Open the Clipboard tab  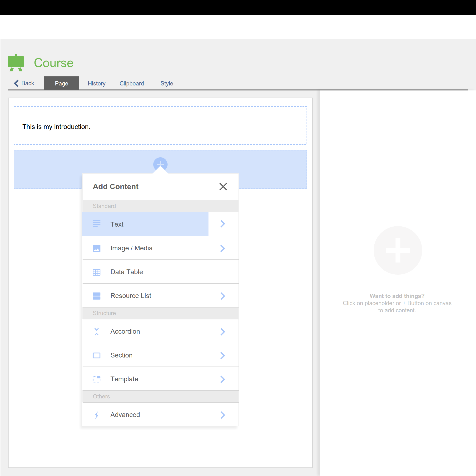click(x=132, y=84)
